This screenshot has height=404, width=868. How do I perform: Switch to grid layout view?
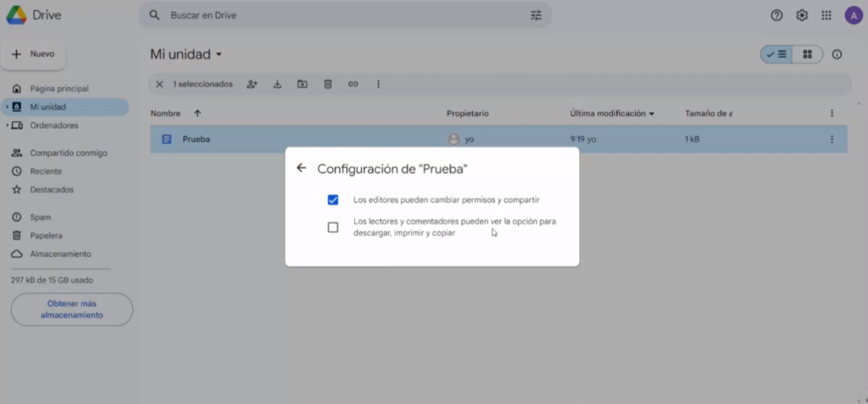click(x=807, y=54)
